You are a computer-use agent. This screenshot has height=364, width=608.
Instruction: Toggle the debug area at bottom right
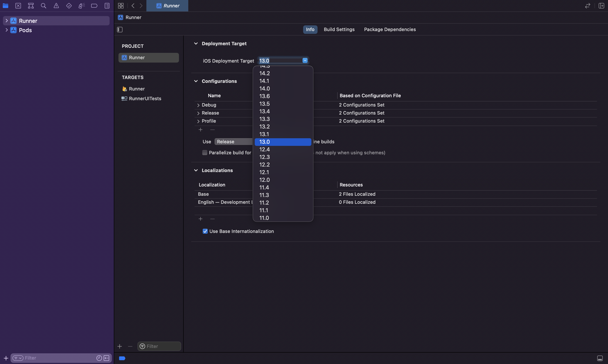pyautogui.click(x=600, y=358)
